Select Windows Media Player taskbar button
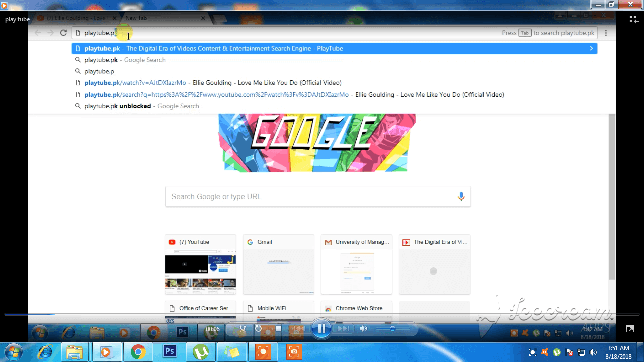Screen dimensions: 644x362 point(106,352)
